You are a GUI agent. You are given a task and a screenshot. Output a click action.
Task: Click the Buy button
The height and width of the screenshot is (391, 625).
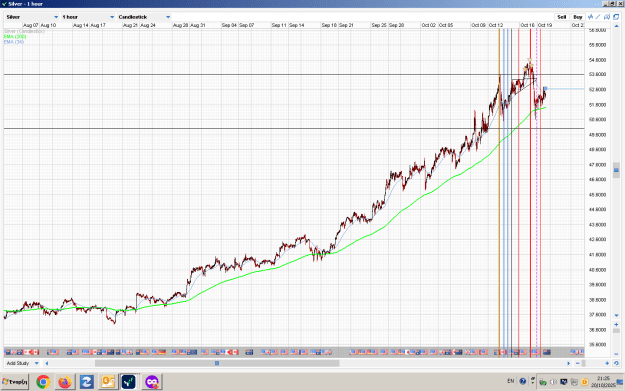tap(578, 17)
